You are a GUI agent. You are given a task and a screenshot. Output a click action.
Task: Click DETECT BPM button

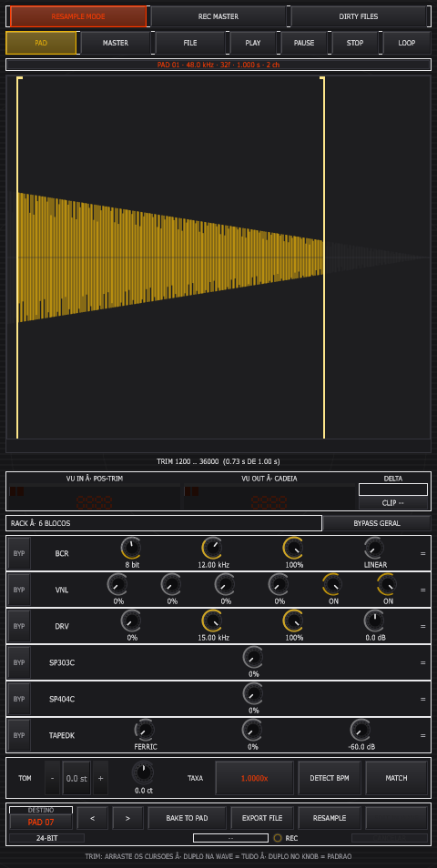click(x=330, y=778)
